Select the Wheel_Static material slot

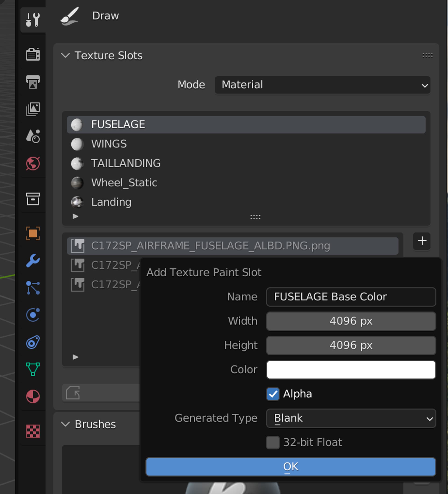(246, 183)
